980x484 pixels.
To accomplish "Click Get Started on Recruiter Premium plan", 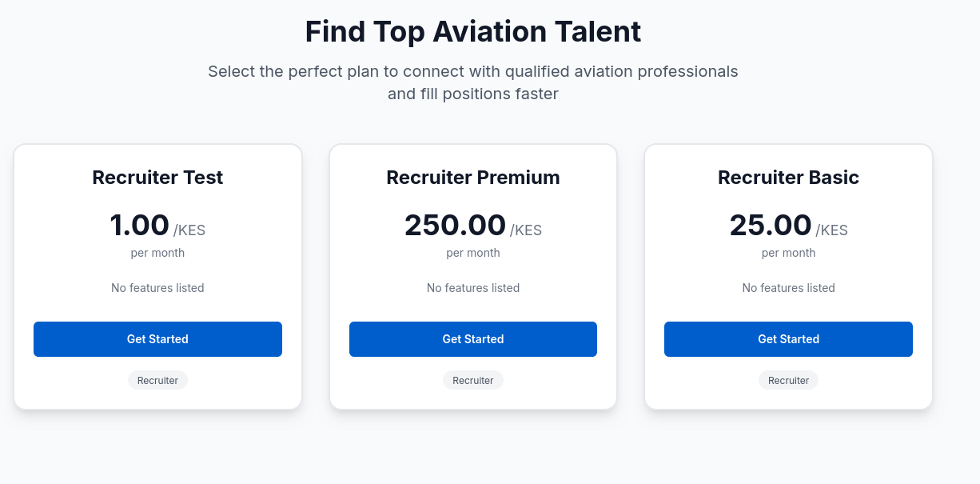I will [x=473, y=338].
